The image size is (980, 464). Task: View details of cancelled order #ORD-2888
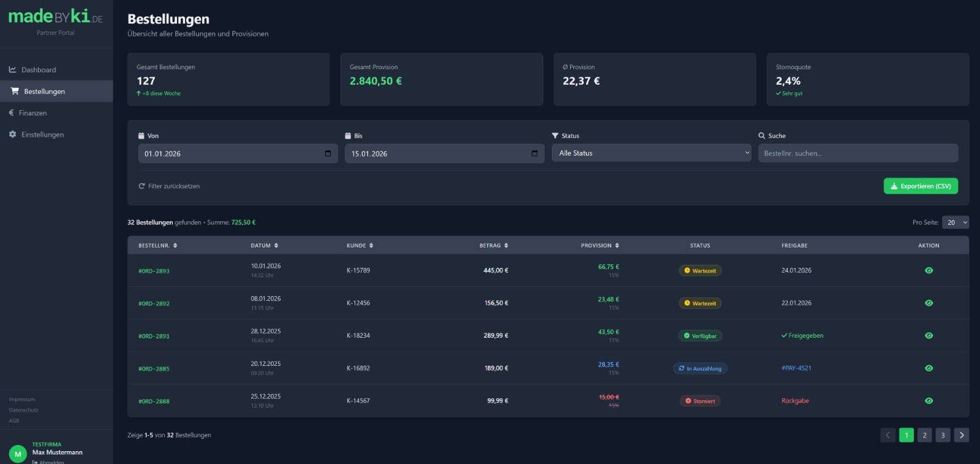click(x=929, y=401)
